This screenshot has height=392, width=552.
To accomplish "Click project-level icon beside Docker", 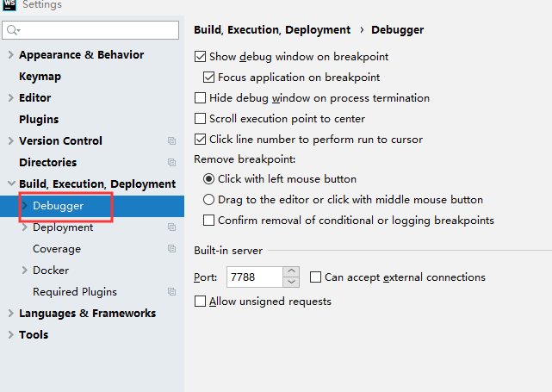I will tap(172, 271).
